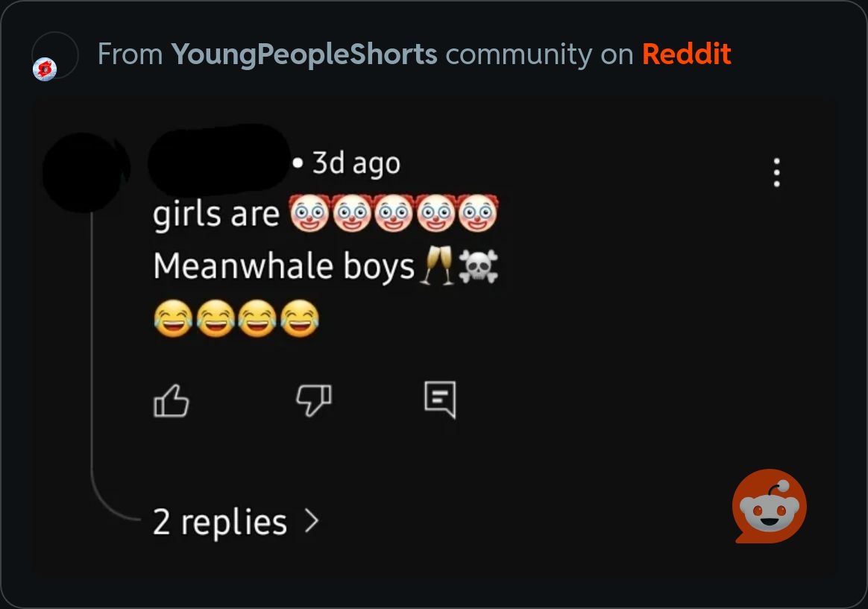Click the 3d ago timestamp
Viewport: 868px width, 609px height.
[x=356, y=163]
